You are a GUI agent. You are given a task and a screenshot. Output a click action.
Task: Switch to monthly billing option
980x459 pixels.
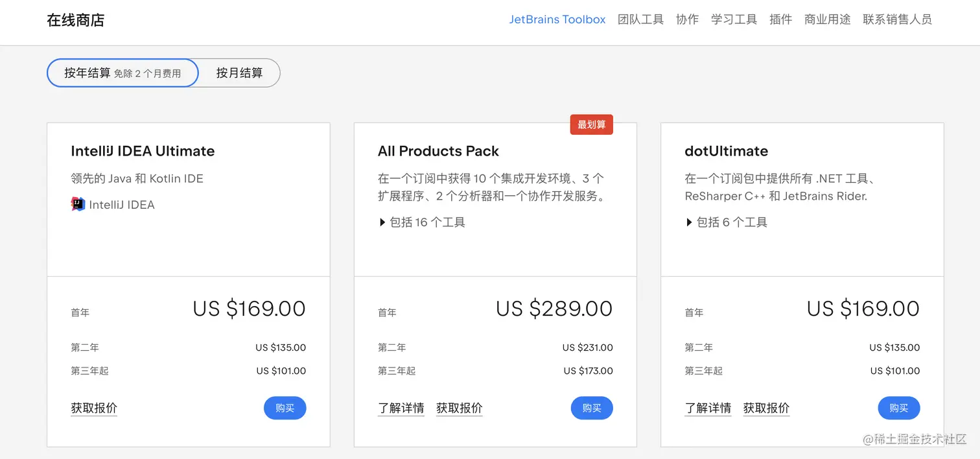(x=239, y=73)
